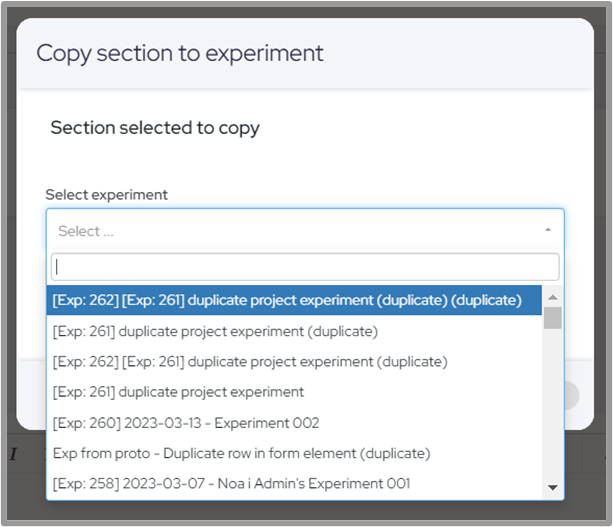Viewport: 613px width, 527px height.
Task: Select '[Exp: 261] duplicate project experiment' without suffix
Action: click(x=178, y=392)
